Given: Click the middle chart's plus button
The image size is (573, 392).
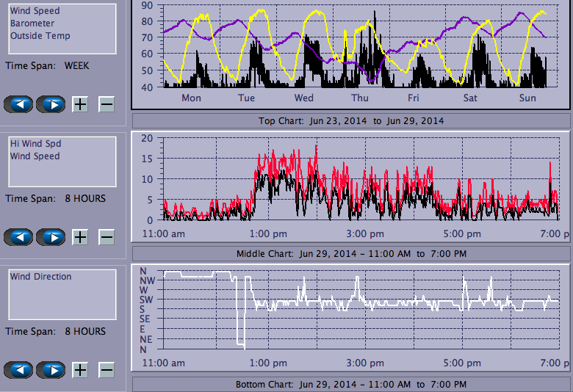Looking at the screenshot, I should pos(80,237).
